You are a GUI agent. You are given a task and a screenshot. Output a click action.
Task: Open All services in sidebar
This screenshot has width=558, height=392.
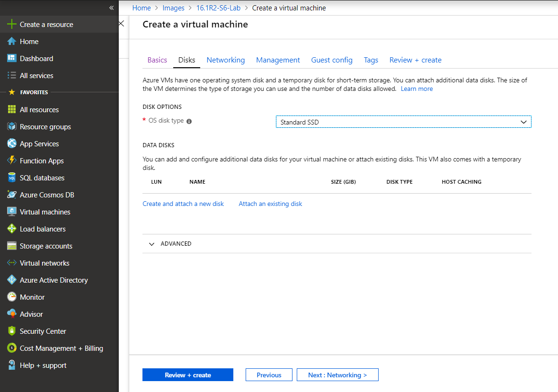pos(59,75)
